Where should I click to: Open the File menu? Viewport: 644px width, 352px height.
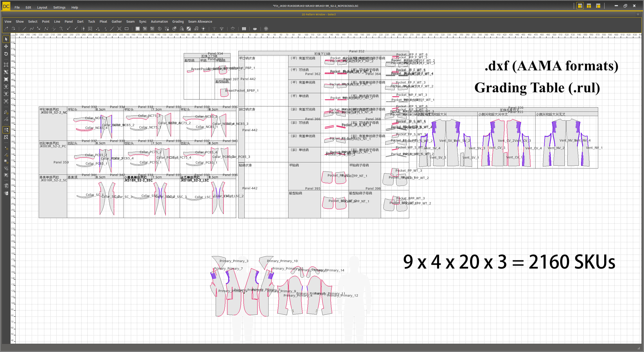(x=17, y=7)
